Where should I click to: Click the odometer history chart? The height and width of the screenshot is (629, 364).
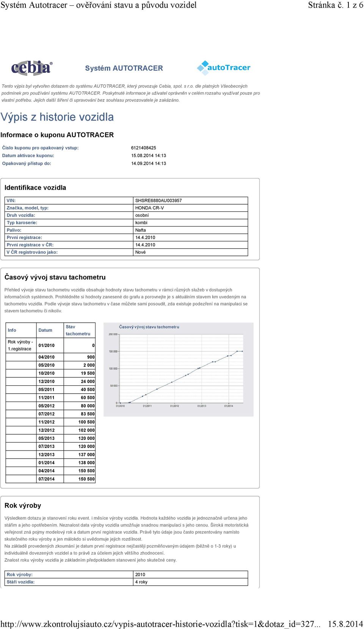coord(179,369)
